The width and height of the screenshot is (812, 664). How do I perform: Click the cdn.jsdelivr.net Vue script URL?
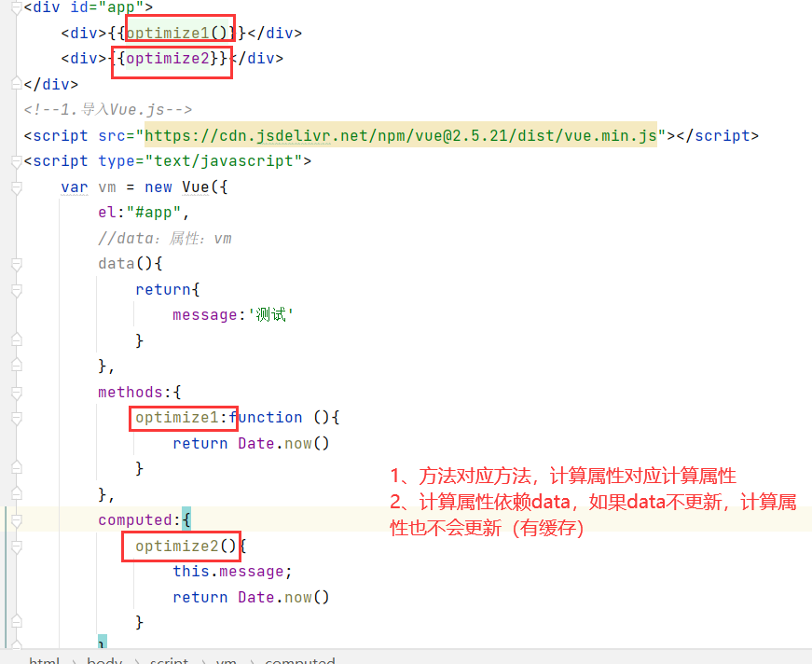[401, 136]
